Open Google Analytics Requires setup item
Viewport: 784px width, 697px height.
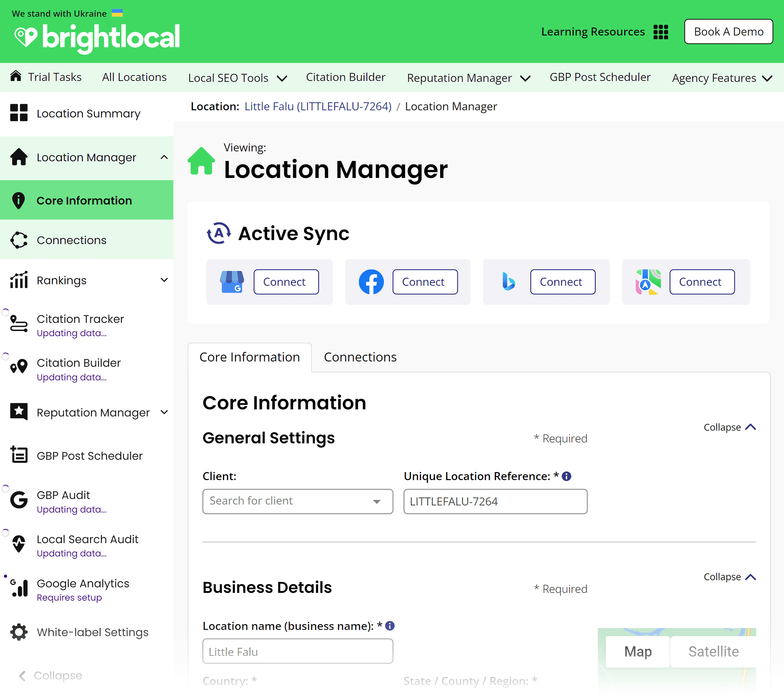pos(87,589)
